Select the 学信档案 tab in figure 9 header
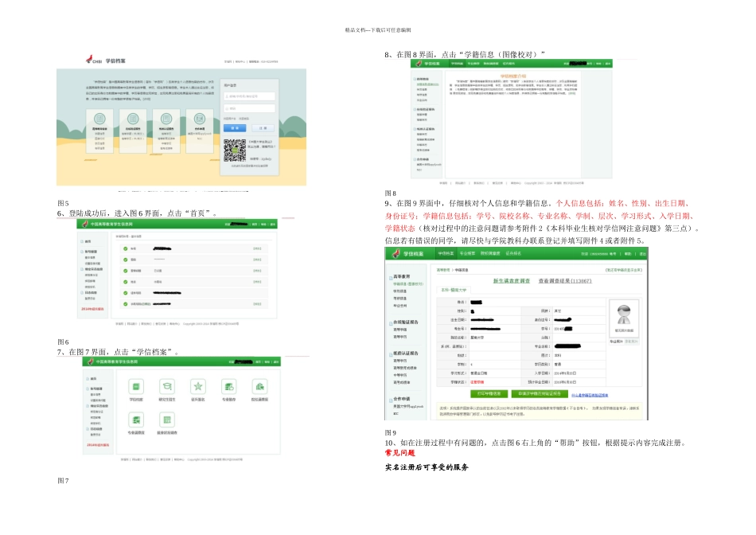 (x=446, y=253)
